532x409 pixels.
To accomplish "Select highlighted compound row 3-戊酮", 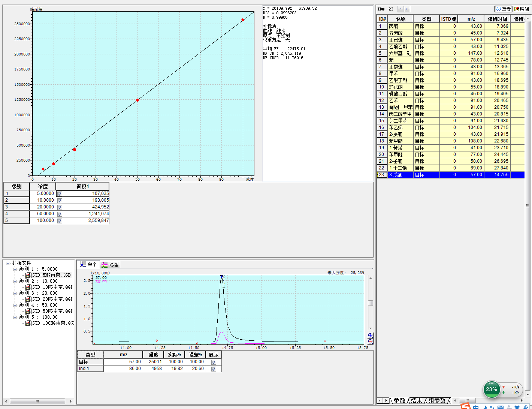I will (x=451, y=175).
